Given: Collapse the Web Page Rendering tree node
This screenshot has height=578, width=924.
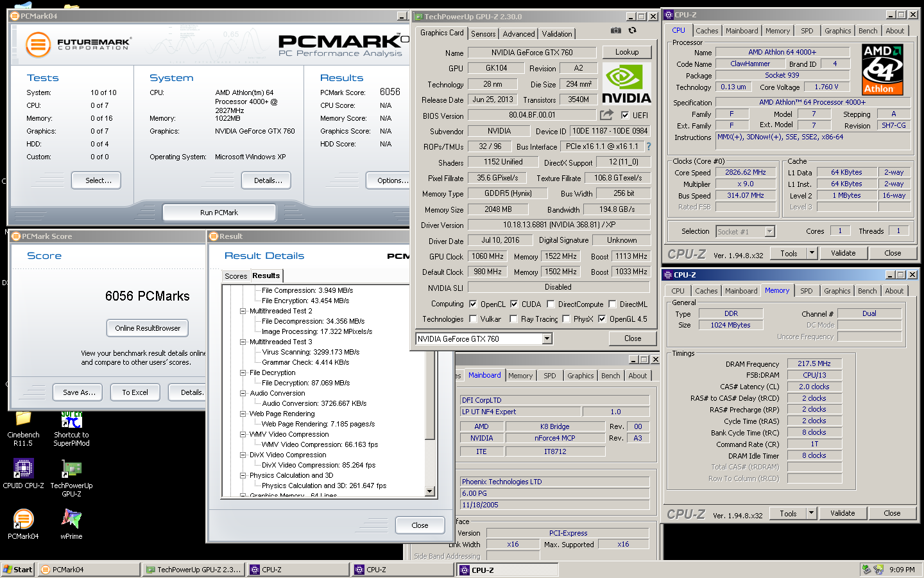Looking at the screenshot, I should pos(243,414).
